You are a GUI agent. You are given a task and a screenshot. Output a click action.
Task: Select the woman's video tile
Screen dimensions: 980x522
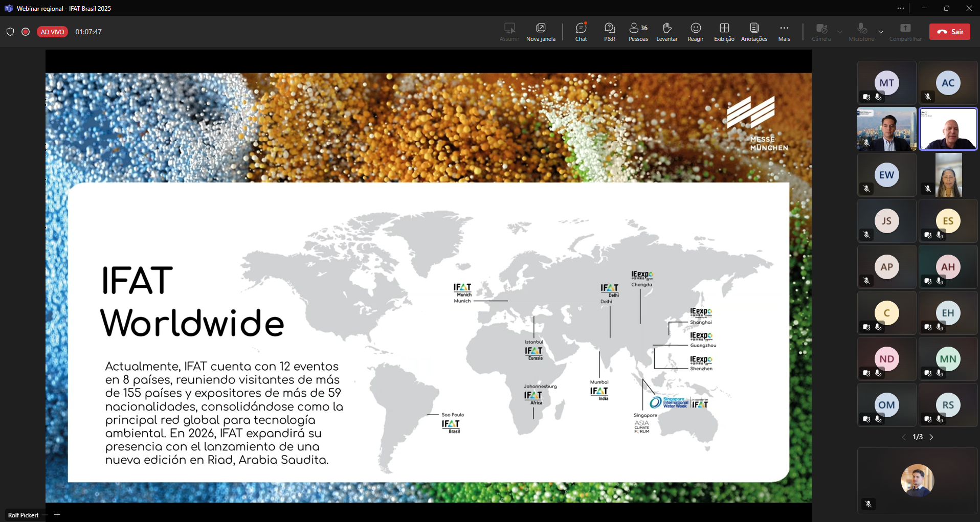(x=948, y=175)
